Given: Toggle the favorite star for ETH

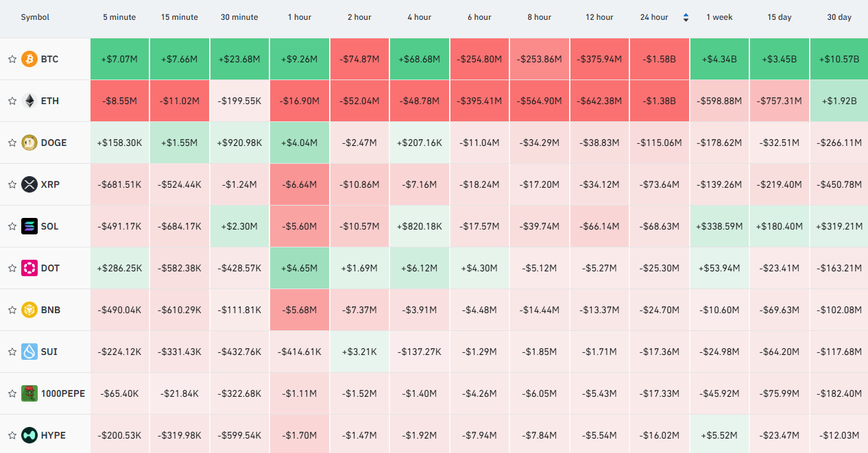Looking at the screenshot, I should click(x=12, y=101).
